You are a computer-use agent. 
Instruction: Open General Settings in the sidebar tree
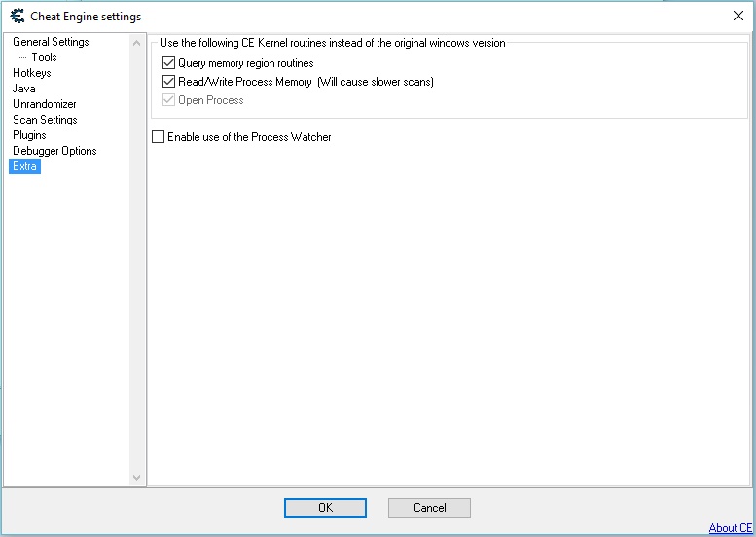pos(51,42)
